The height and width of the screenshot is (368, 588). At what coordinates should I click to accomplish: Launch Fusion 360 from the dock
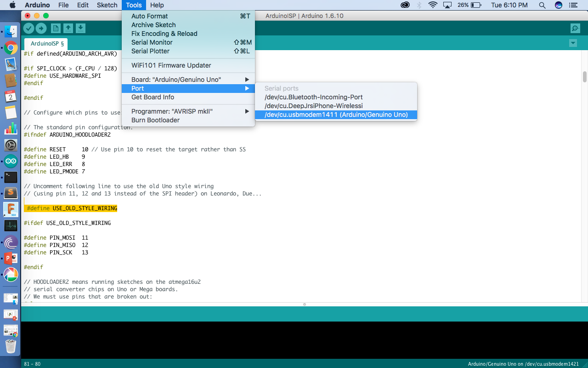pos(11,209)
